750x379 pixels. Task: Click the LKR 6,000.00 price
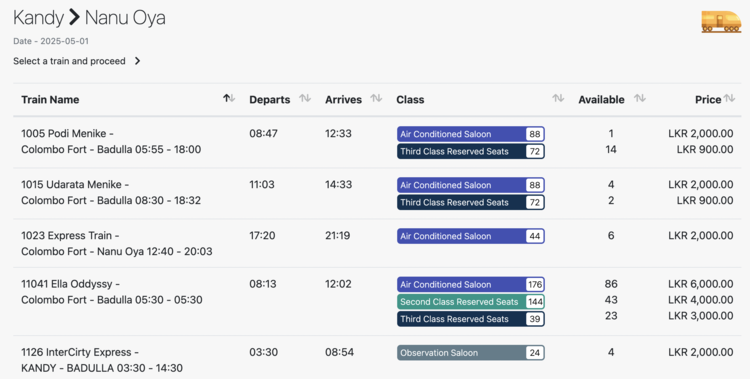(701, 284)
